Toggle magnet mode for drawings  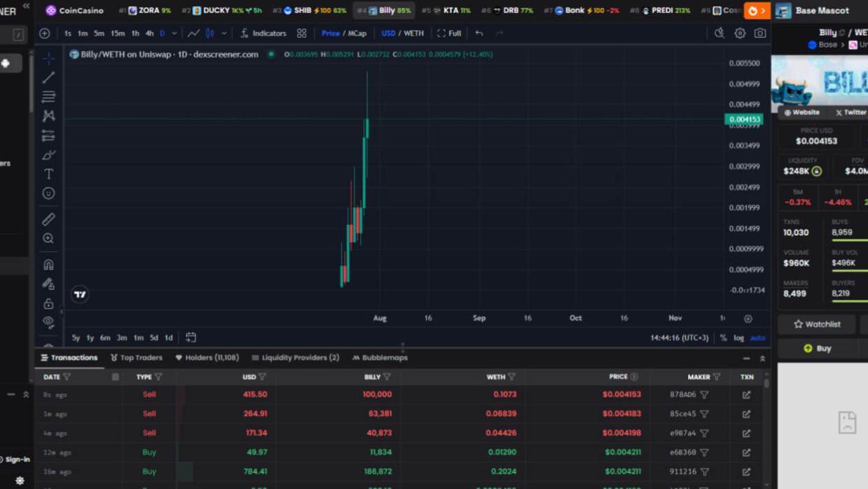[48, 265]
